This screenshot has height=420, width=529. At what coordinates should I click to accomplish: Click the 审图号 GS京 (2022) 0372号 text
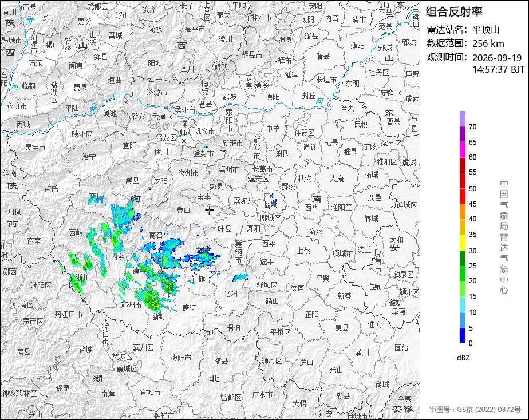(x=475, y=410)
